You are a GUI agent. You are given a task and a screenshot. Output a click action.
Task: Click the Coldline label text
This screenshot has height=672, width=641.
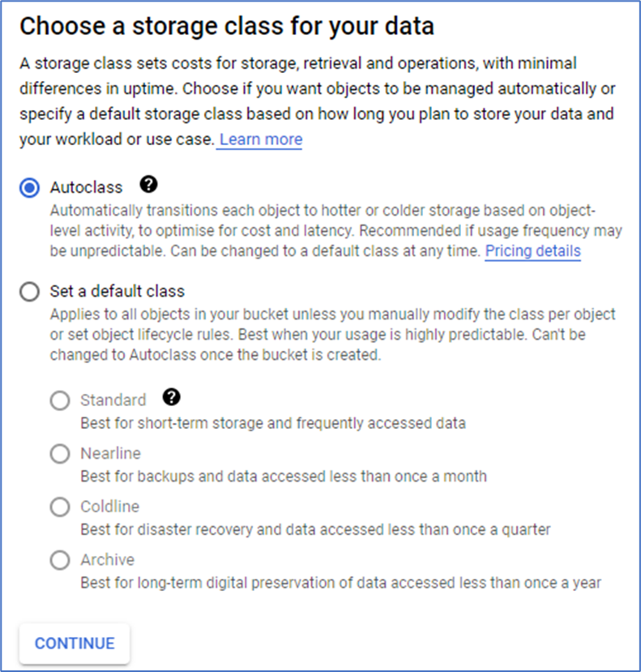click(x=109, y=507)
